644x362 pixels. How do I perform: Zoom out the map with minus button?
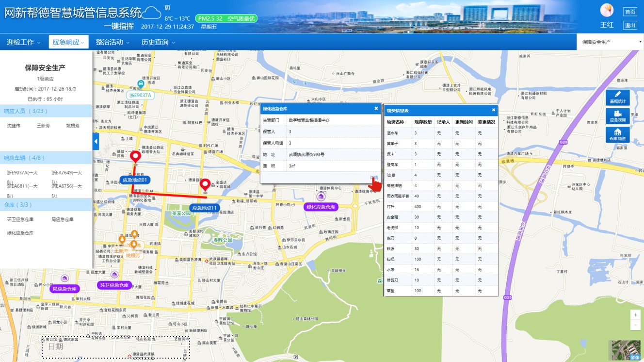pos(635,325)
